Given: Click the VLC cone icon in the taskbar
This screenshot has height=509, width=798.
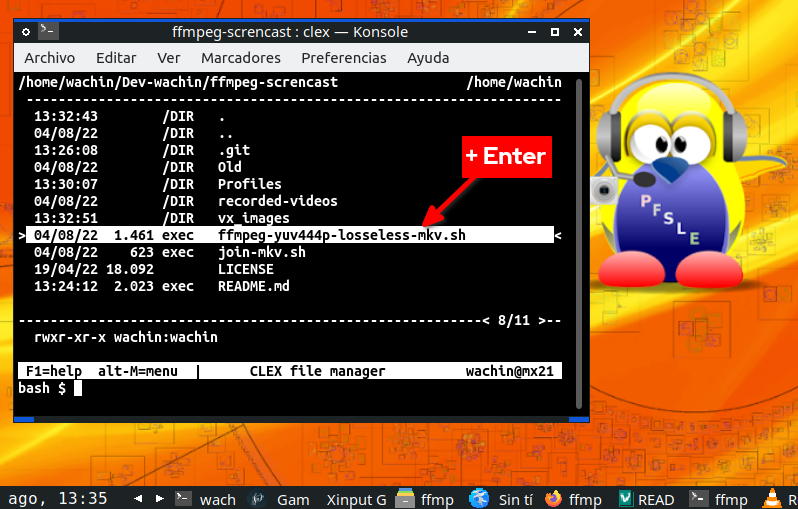Looking at the screenshot, I should click(772, 499).
